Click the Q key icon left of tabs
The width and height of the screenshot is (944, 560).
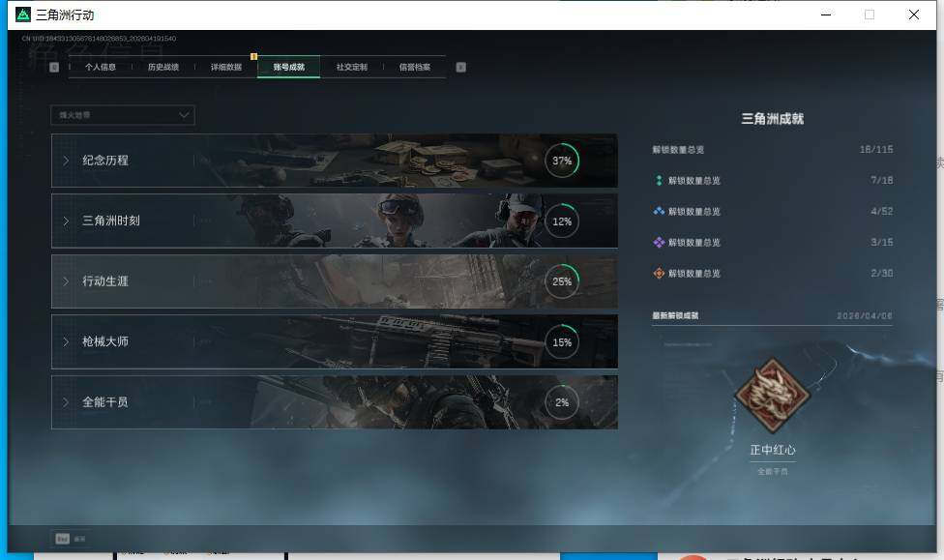coord(54,67)
